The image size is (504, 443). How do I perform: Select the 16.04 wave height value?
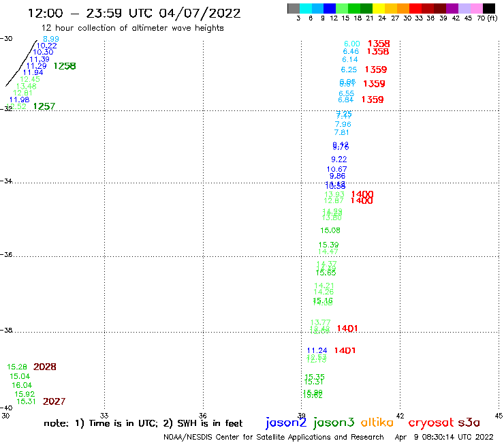point(22,385)
